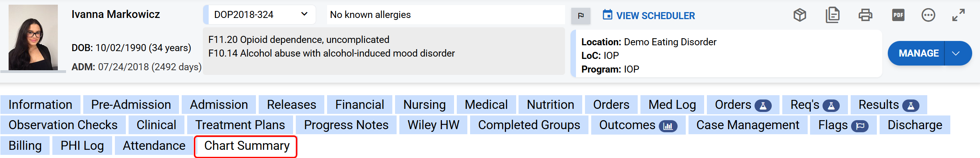Click the No known allergies field

click(445, 15)
